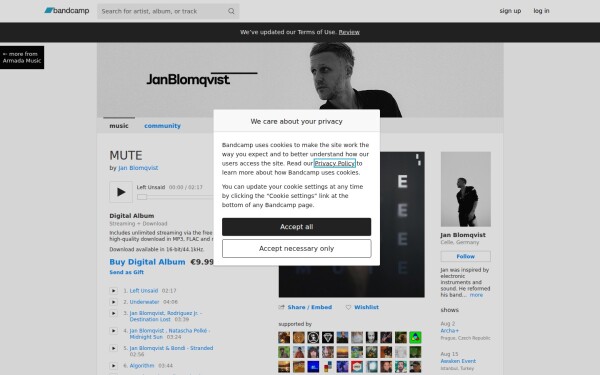Image resolution: width=600 pixels, height=375 pixels.
Task: Open the Midnight Sun track link
Action: pyautogui.click(x=170, y=334)
